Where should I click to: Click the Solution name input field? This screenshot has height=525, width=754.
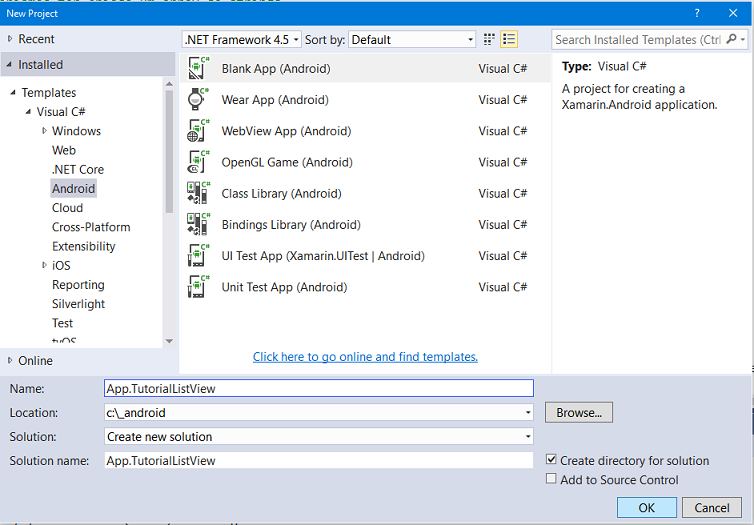(319, 461)
